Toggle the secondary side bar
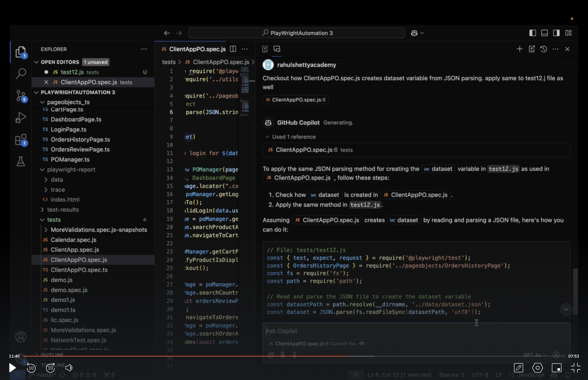The width and height of the screenshot is (588, 380). pos(556,33)
